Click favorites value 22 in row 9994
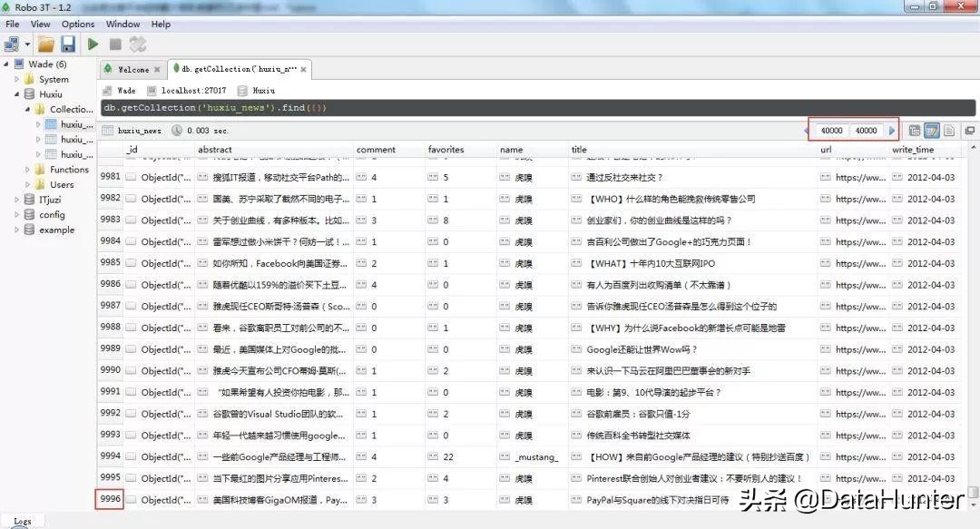Screen dimensions: 980x529 click(x=448, y=457)
